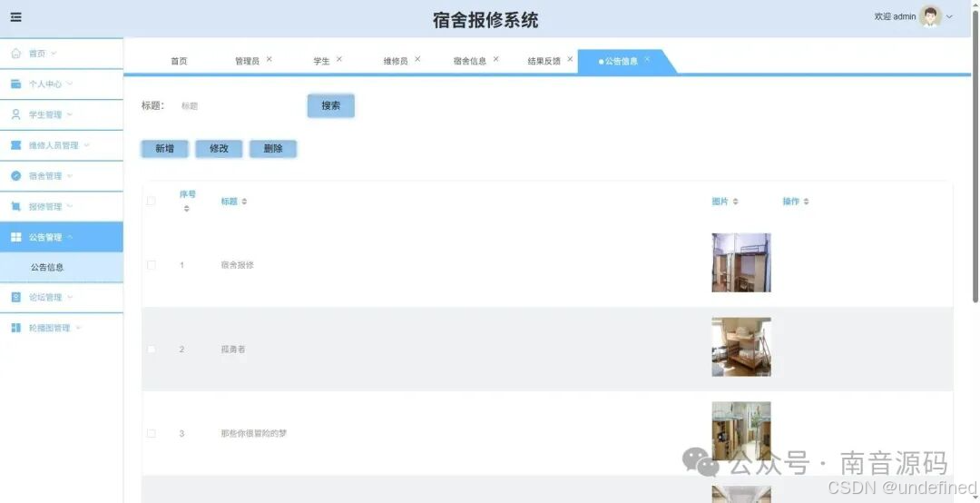This screenshot has width=980, height=503.
Task: Close the 管理员 tab
Action: [269, 59]
